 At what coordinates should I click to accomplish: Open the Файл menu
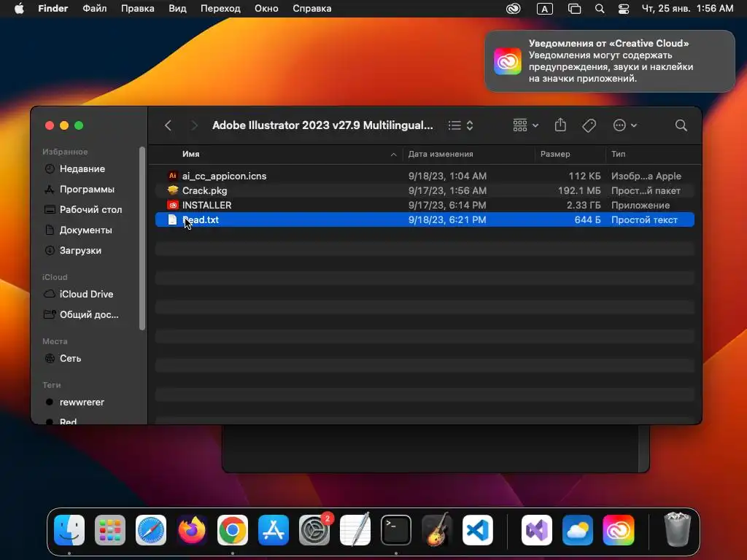(94, 9)
